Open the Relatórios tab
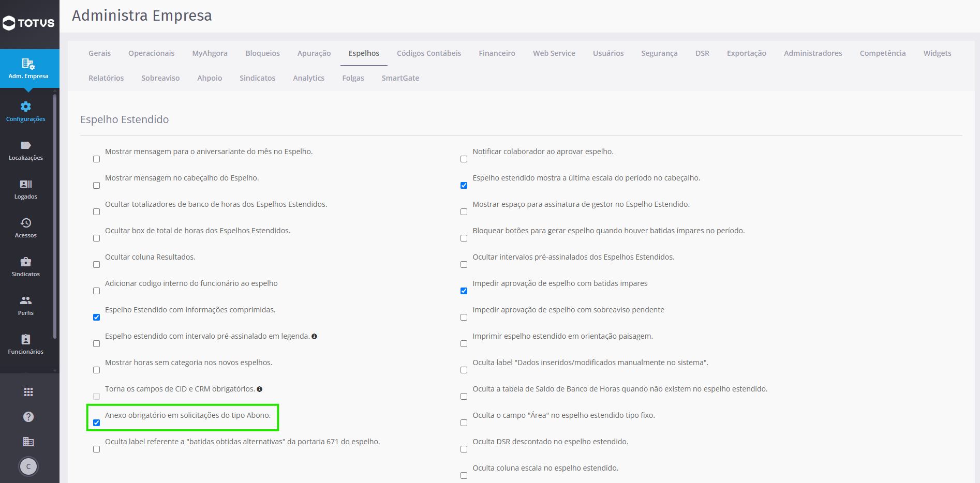The image size is (980, 483). pyautogui.click(x=106, y=78)
